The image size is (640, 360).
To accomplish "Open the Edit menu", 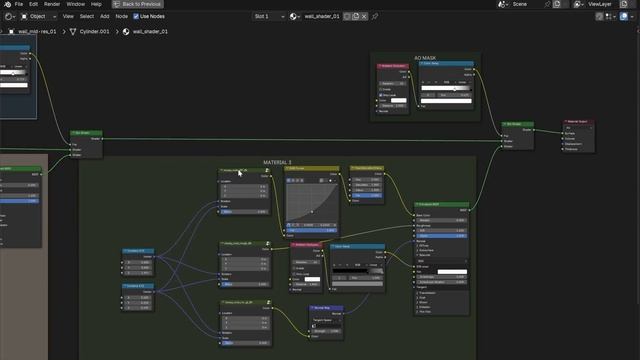I will tap(33, 4).
